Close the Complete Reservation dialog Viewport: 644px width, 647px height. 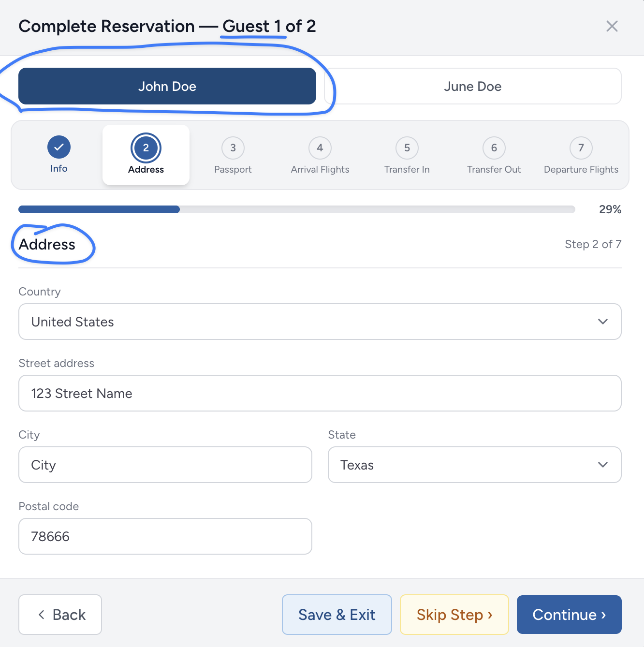[x=612, y=26]
